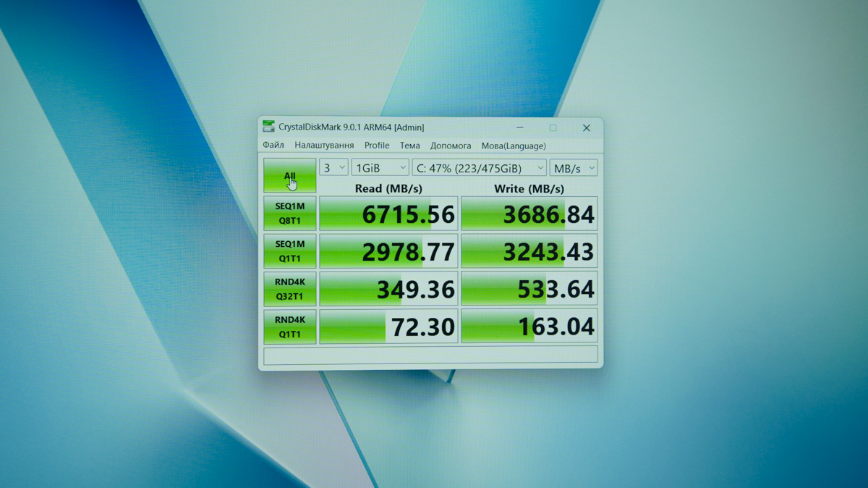Start the RND4K Q32T1 benchmark
This screenshot has width=868, height=488.
[x=289, y=289]
